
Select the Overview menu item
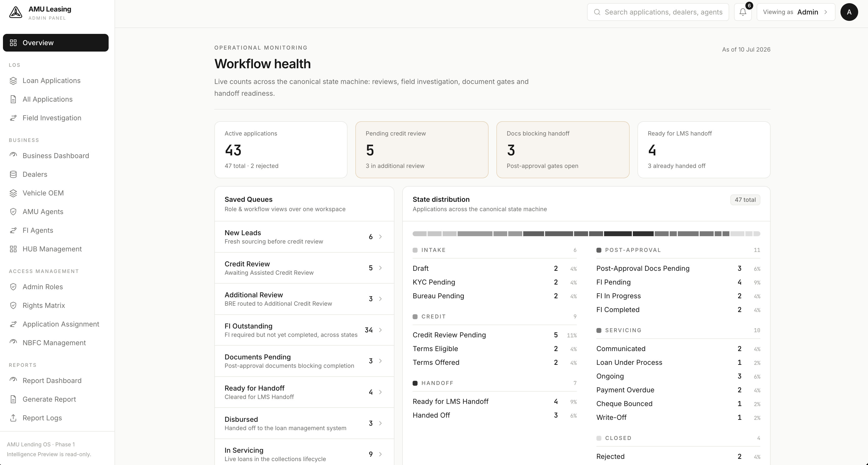[56, 43]
